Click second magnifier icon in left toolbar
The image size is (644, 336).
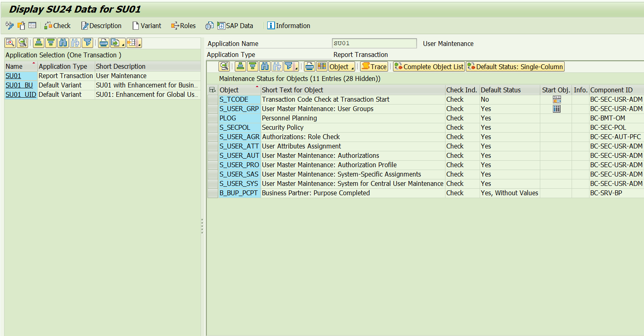[x=22, y=43]
